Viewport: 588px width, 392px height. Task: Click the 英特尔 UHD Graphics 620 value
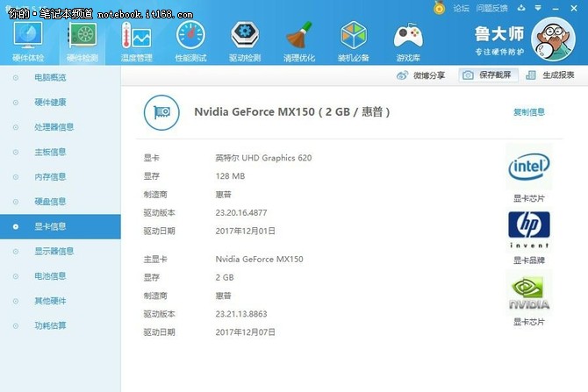pos(263,158)
